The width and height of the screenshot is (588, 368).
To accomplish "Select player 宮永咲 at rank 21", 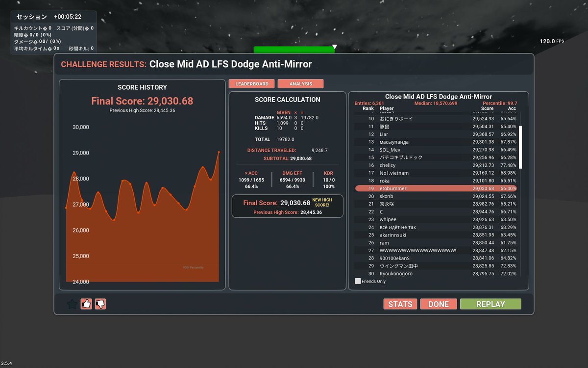I will (x=436, y=204).
